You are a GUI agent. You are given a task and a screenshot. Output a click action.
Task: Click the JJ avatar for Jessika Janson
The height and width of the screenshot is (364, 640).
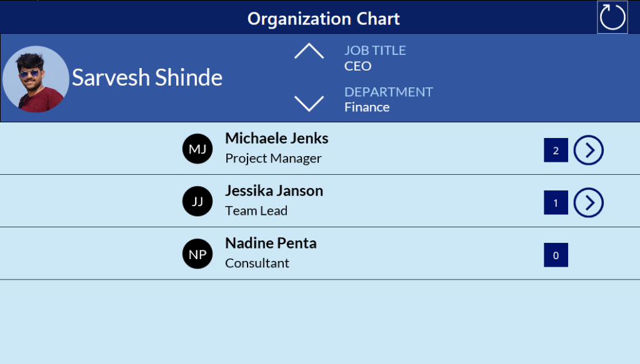(x=197, y=200)
